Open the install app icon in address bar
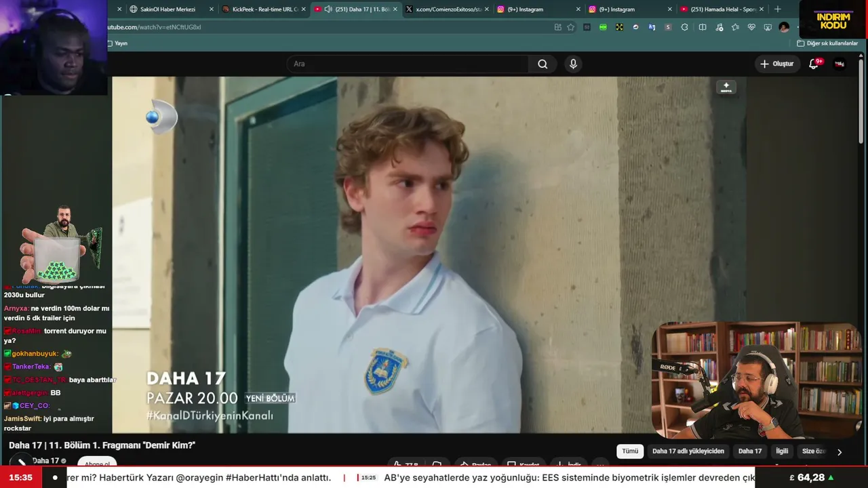 (557, 27)
